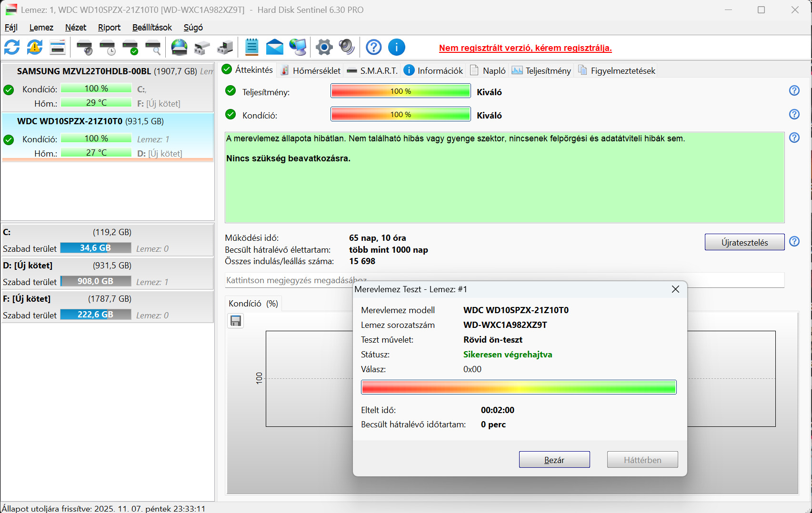This screenshot has width=812, height=513.
Task: Select the SAMSUNG MZVL22T0HDLB-00BL disk
Action: pos(108,87)
